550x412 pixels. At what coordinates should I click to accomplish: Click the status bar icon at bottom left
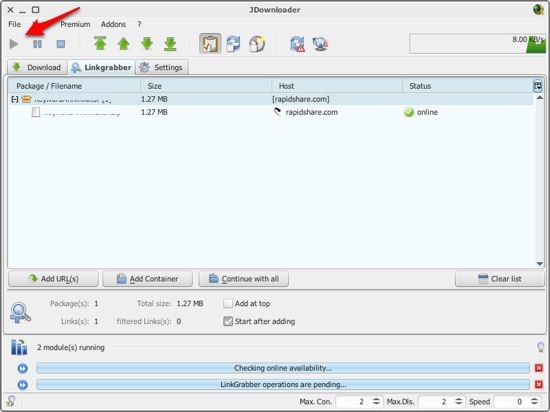tap(11, 401)
